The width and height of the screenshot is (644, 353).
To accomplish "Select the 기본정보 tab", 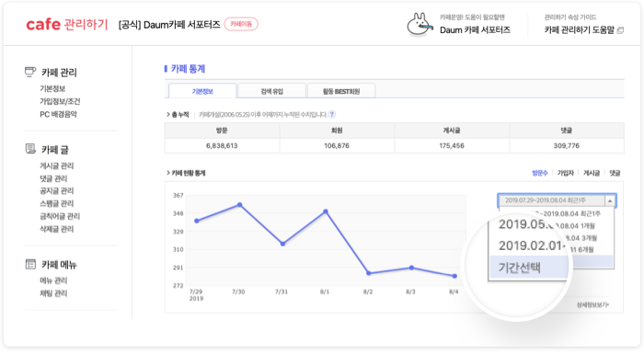I will (x=202, y=91).
